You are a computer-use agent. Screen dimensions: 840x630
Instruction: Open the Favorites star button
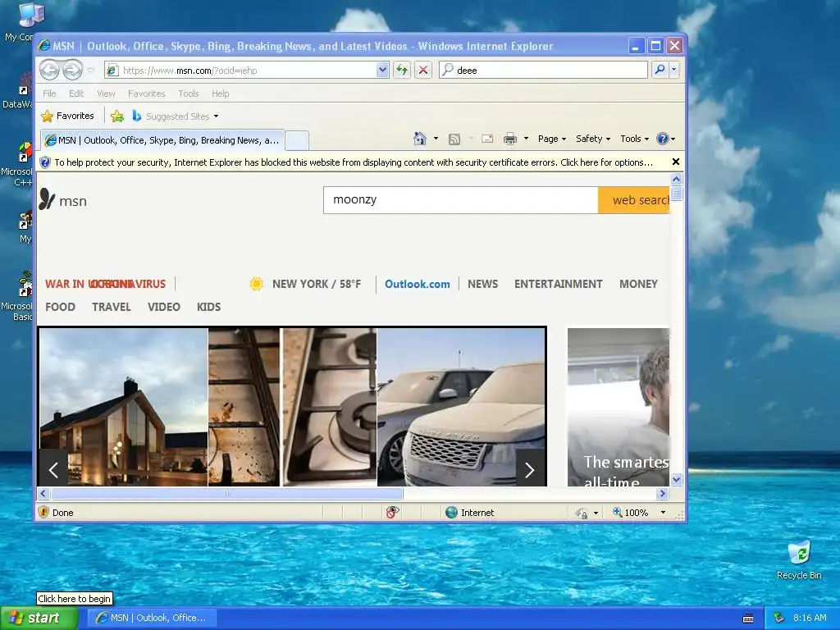coord(67,116)
